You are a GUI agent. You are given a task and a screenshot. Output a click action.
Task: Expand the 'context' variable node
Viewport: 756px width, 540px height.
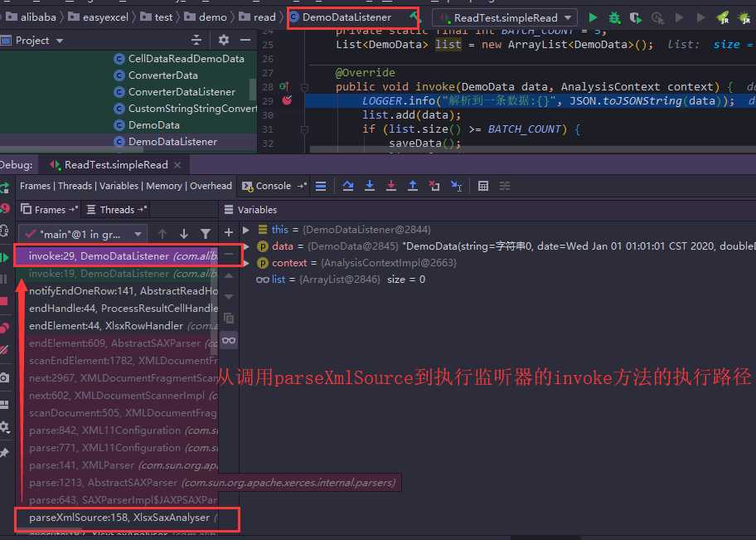click(246, 263)
